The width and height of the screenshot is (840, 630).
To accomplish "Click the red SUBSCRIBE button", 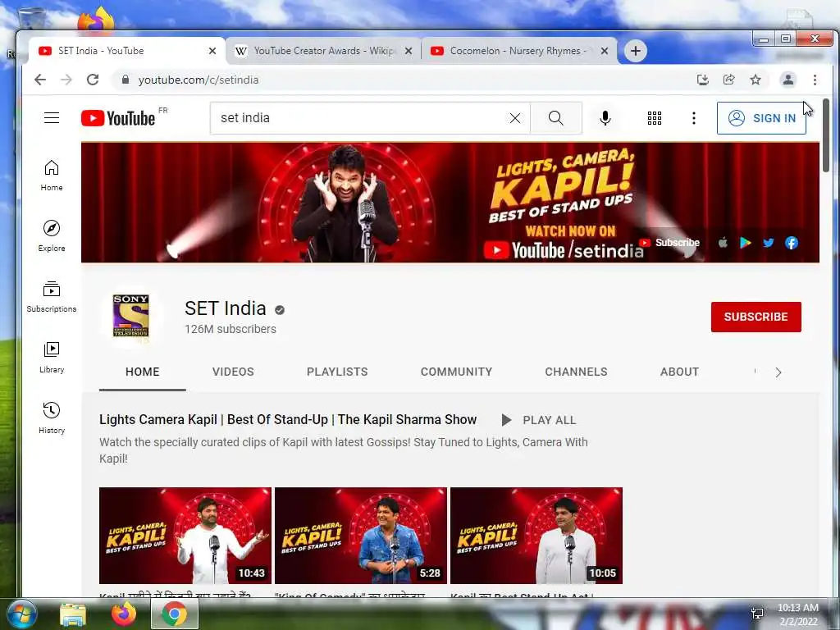I will (756, 317).
